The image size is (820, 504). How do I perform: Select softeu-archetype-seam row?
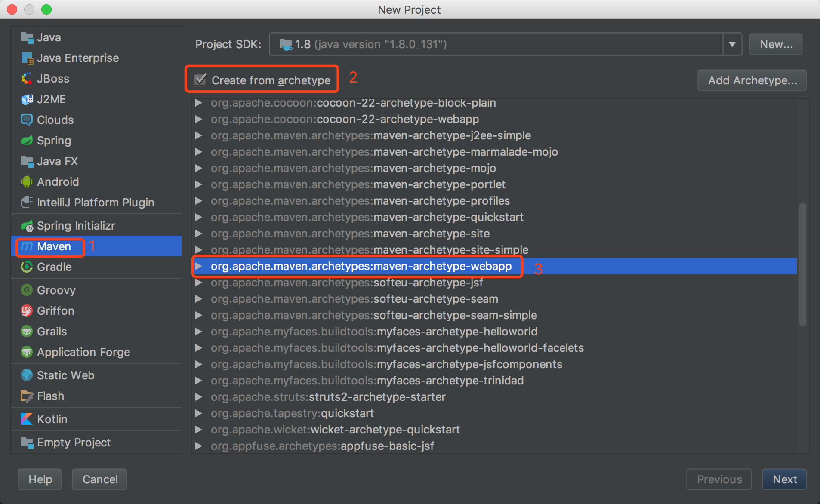point(494,299)
